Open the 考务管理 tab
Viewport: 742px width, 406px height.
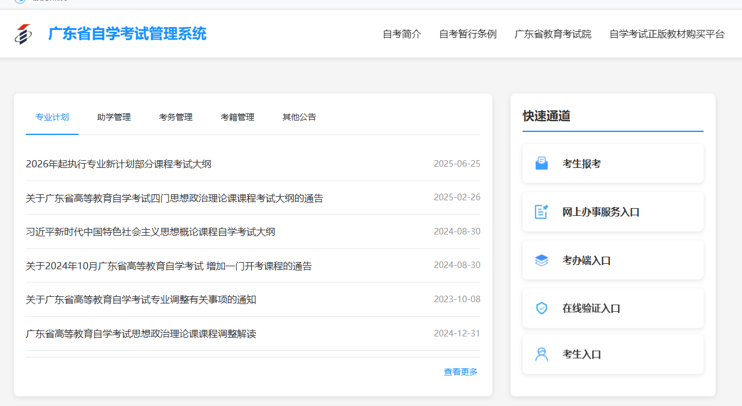point(176,117)
